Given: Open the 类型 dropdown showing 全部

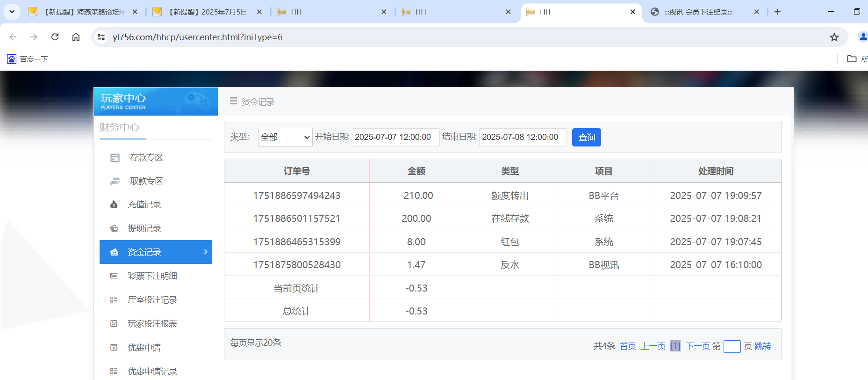Looking at the screenshot, I should coord(285,137).
